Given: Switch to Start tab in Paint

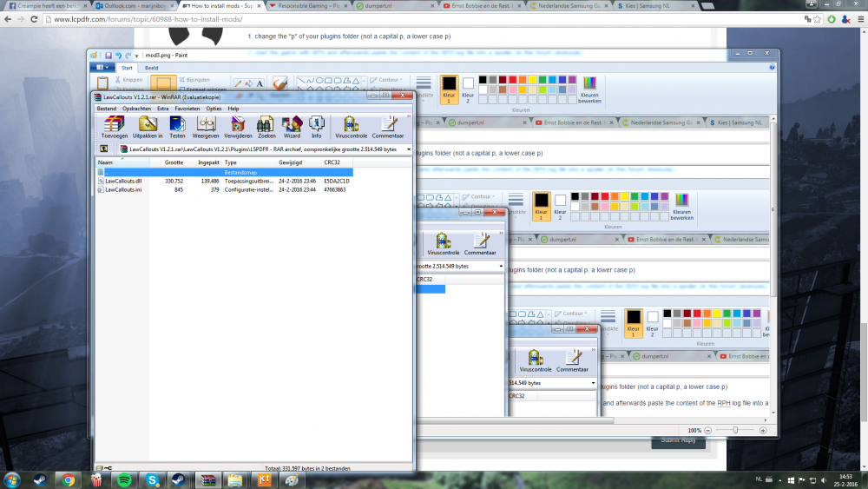Looking at the screenshot, I should coord(127,68).
